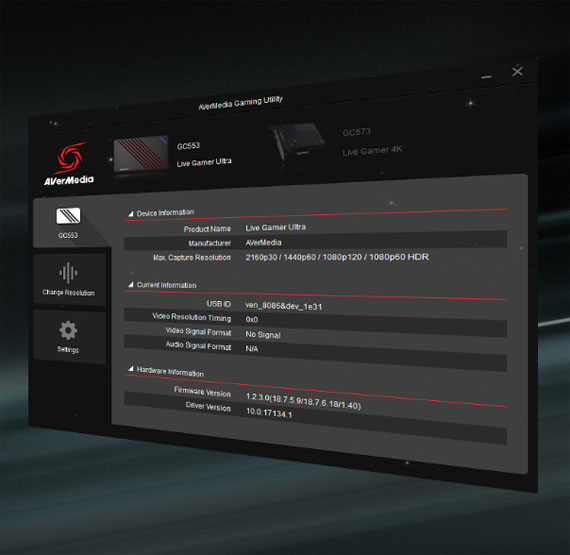The width and height of the screenshot is (570, 555).
Task: Click the Product Name label
Action: click(207, 229)
